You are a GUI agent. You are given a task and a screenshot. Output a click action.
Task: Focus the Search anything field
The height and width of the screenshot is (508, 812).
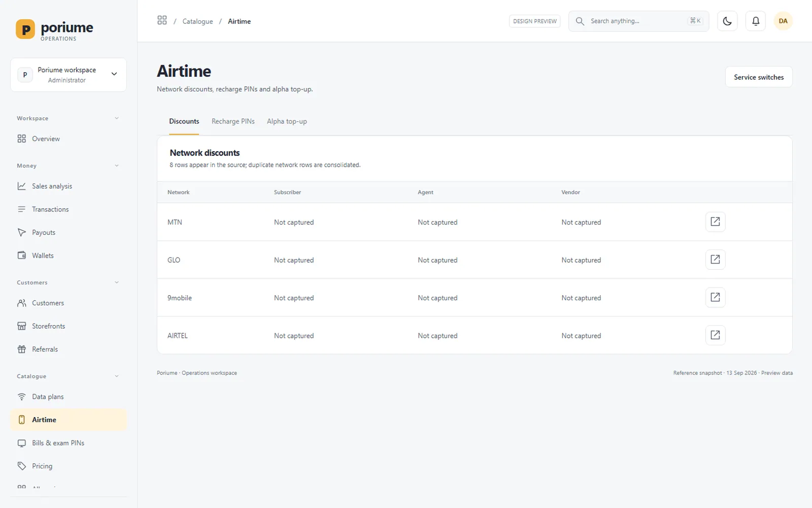638,21
